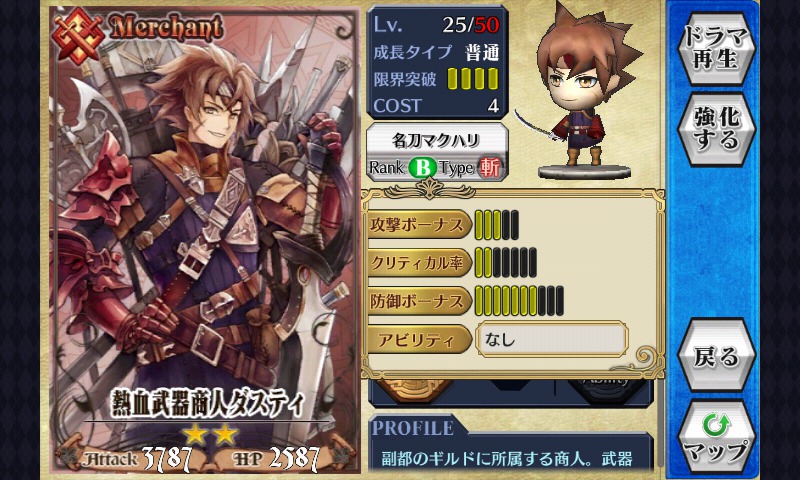Click the two gold stars rarity icons
Screen dimensions: 800x480
click(x=211, y=434)
